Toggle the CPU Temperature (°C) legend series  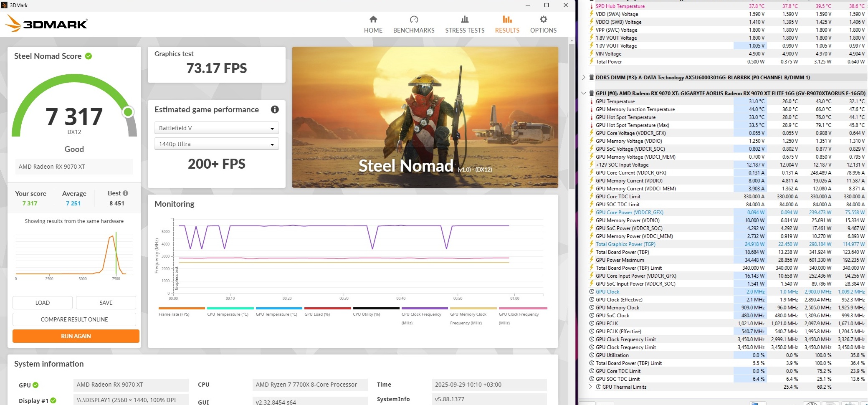[230, 311]
